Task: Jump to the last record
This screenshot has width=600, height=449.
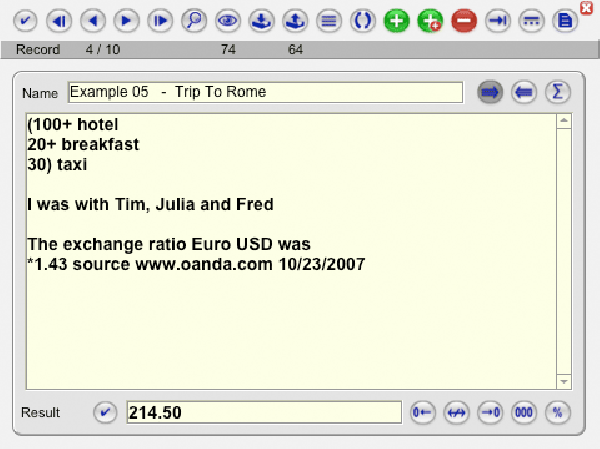Action: click(160, 21)
